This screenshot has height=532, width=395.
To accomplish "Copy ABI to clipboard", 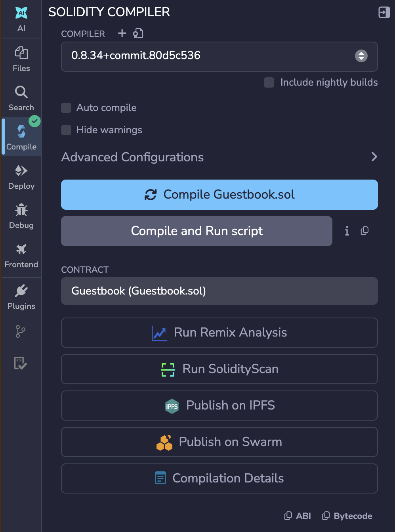I will tap(298, 516).
